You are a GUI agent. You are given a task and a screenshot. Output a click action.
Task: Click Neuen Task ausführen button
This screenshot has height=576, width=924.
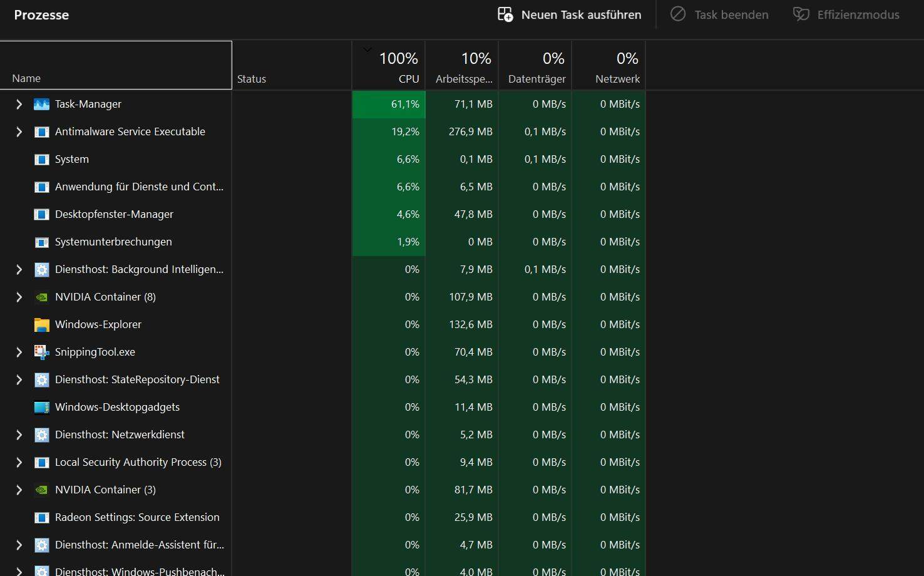[x=569, y=14]
